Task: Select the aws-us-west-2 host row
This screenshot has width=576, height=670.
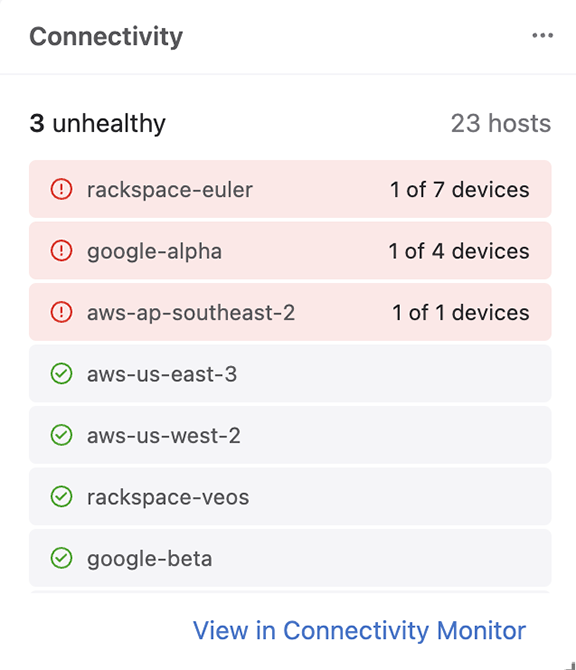Action: pos(290,435)
